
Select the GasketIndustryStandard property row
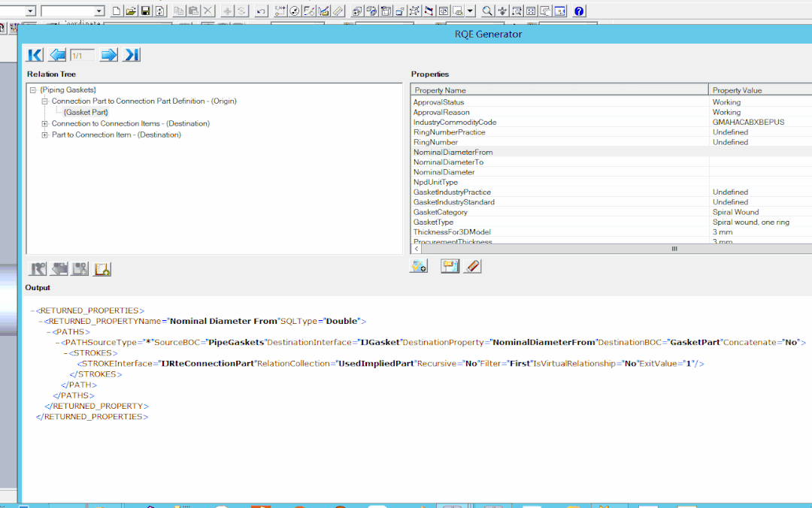tap(611, 202)
